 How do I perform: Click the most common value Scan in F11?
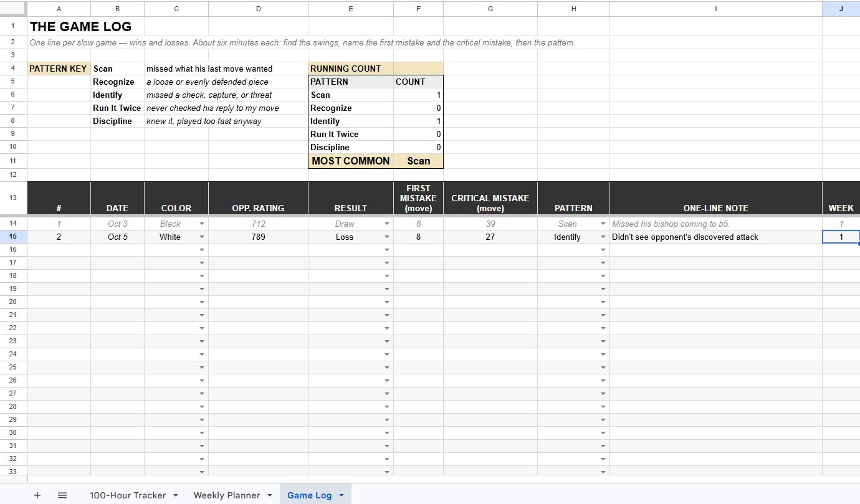(x=419, y=161)
